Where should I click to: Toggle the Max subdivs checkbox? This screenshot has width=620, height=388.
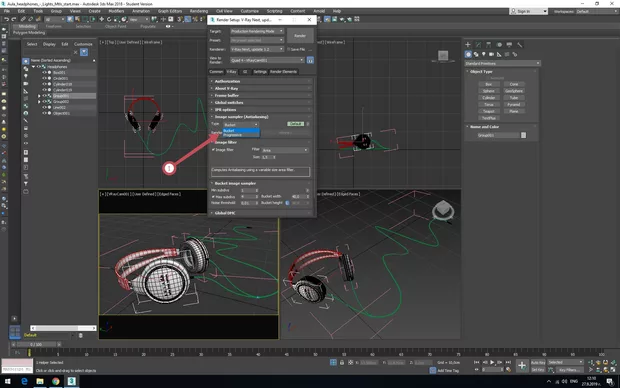[214, 197]
